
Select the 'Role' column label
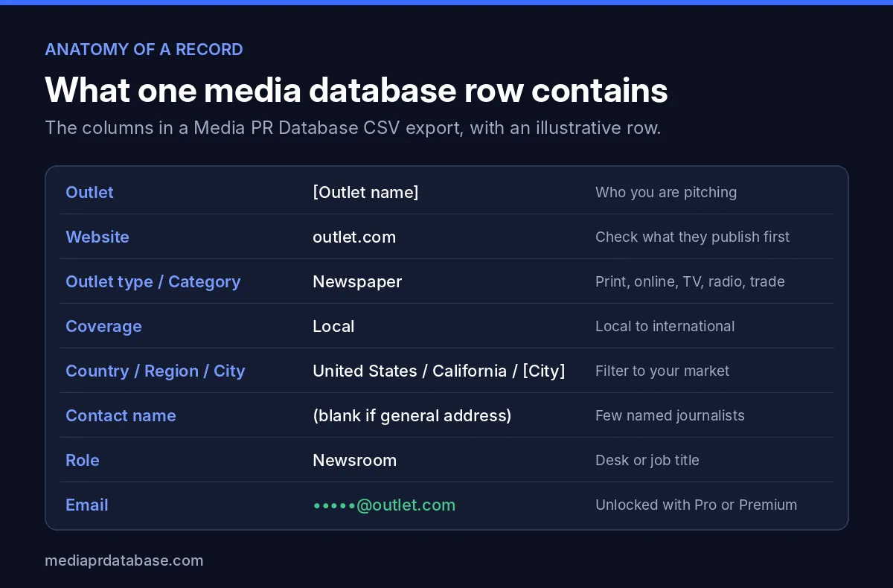click(83, 460)
